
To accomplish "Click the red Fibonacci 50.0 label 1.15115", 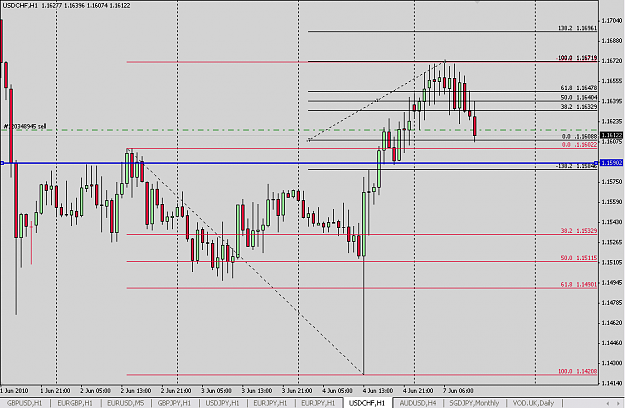I will pos(578,258).
